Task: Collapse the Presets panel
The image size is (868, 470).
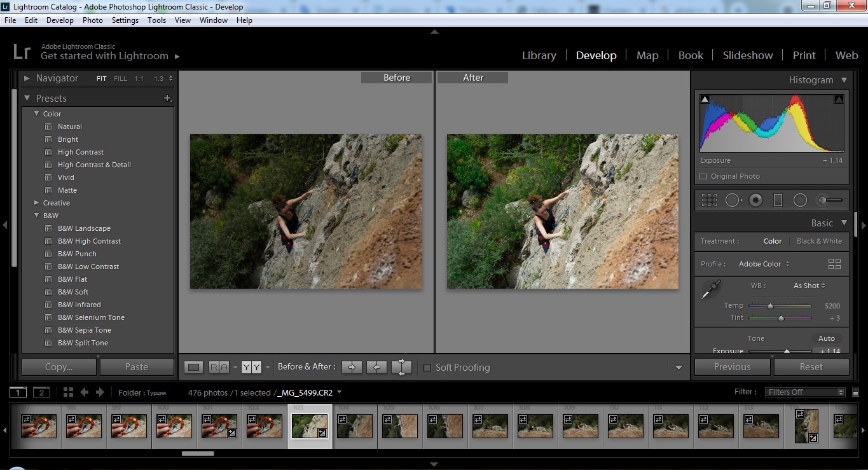Action: click(27, 99)
